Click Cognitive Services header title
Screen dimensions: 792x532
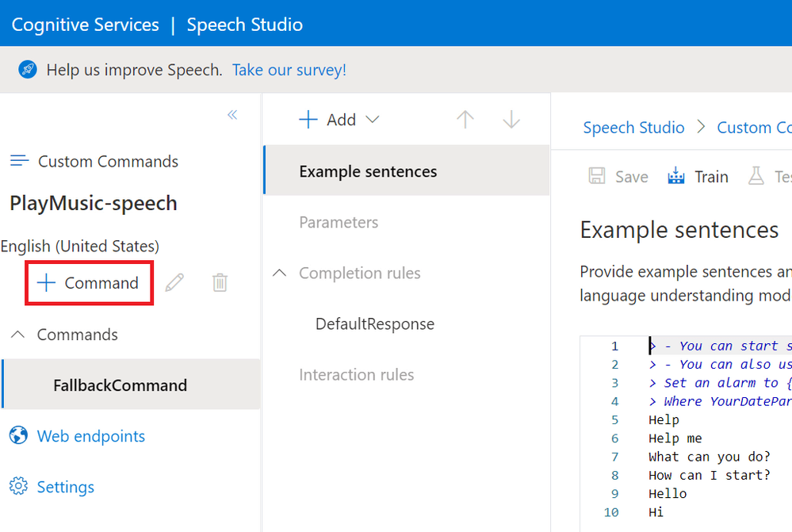coord(86,25)
